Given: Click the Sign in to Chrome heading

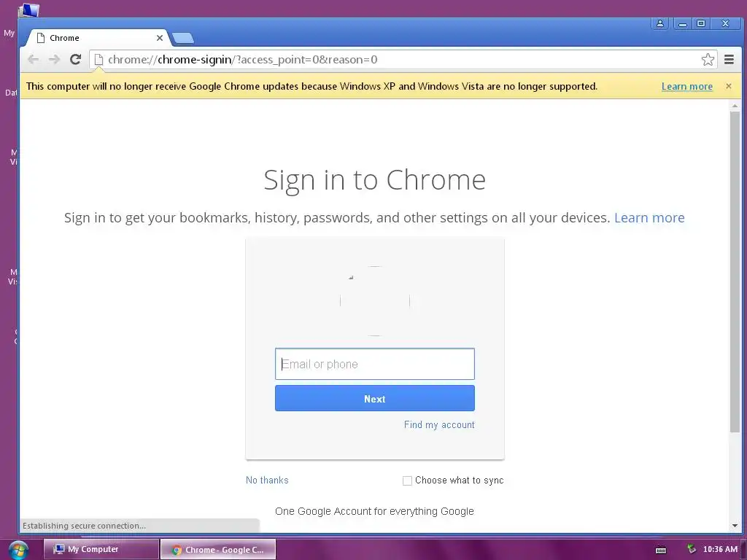Looking at the screenshot, I should point(374,180).
